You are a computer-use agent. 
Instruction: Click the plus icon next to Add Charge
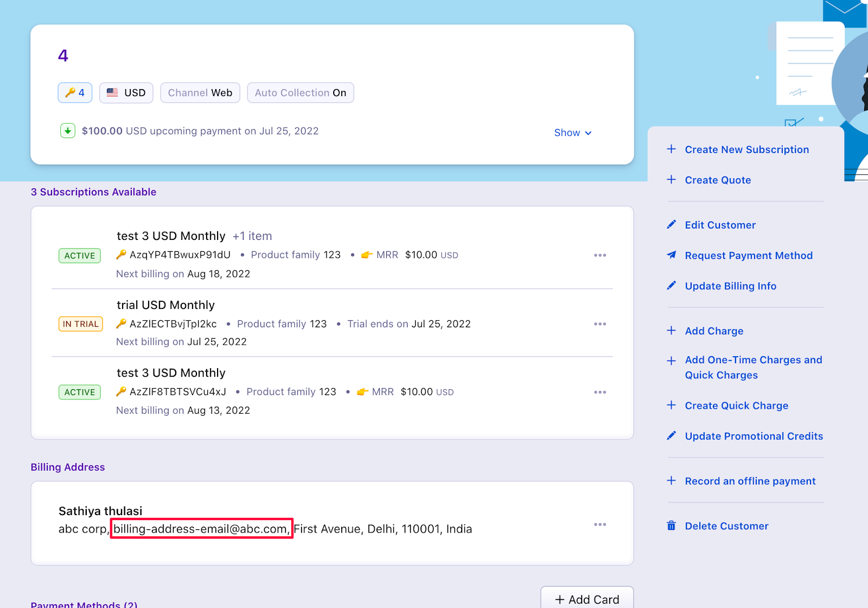point(671,330)
